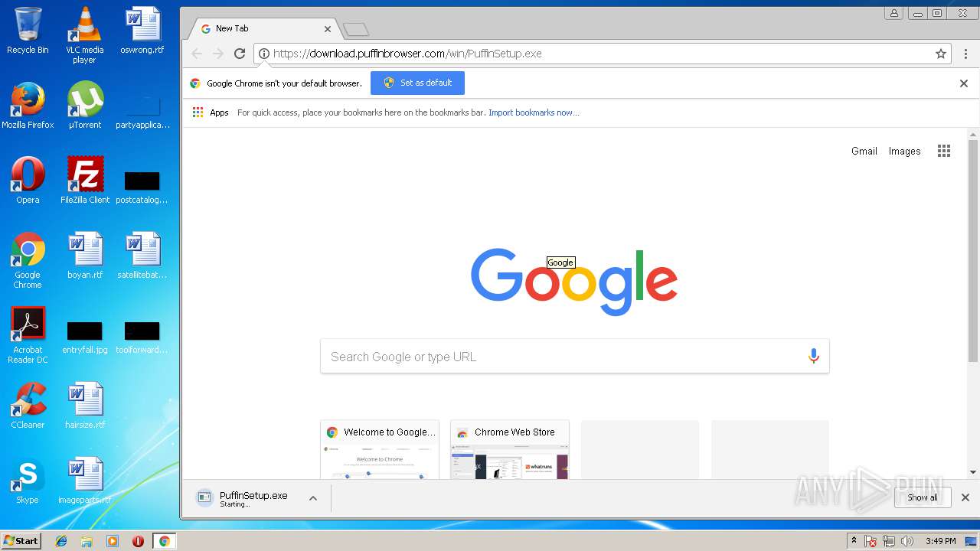The width and height of the screenshot is (980, 551).
Task: Open imageparts.rtf desktop document
Action: pyautogui.click(x=84, y=481)
